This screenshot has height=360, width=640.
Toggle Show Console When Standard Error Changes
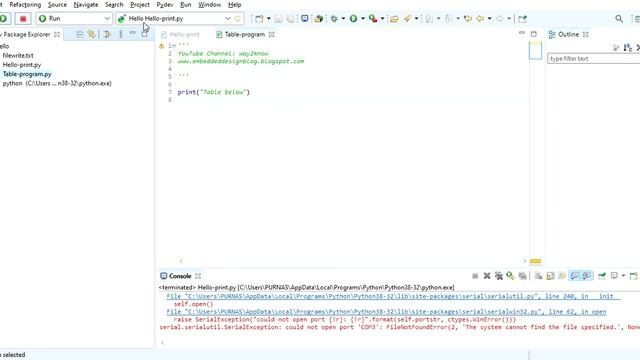[587, 276]
